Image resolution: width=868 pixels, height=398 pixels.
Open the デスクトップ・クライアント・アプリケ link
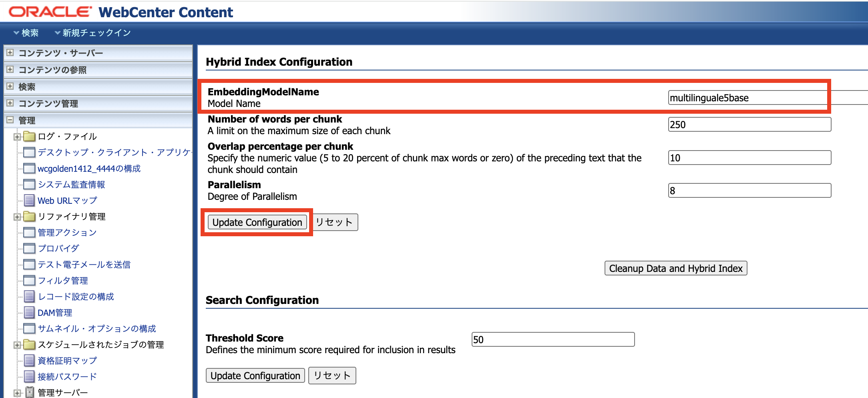click(x=115, y=153)
